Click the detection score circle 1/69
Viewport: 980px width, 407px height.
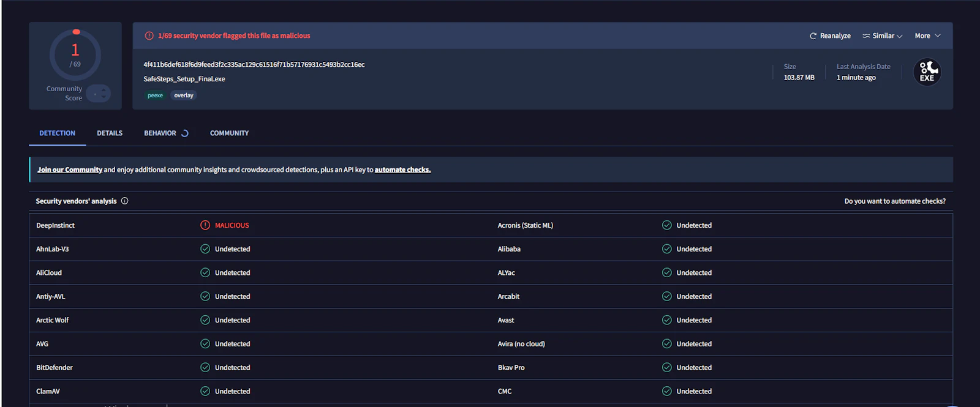(x=75, y=54)
